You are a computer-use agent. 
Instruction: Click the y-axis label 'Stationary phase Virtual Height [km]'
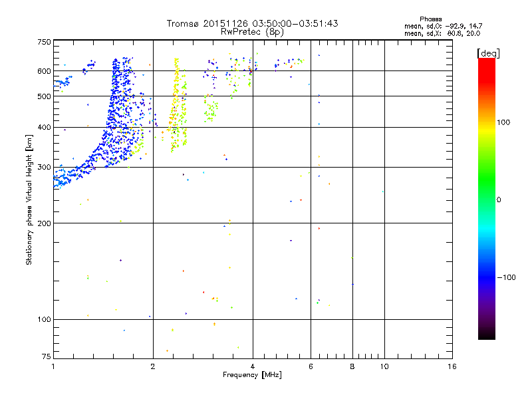coord(29,199)
